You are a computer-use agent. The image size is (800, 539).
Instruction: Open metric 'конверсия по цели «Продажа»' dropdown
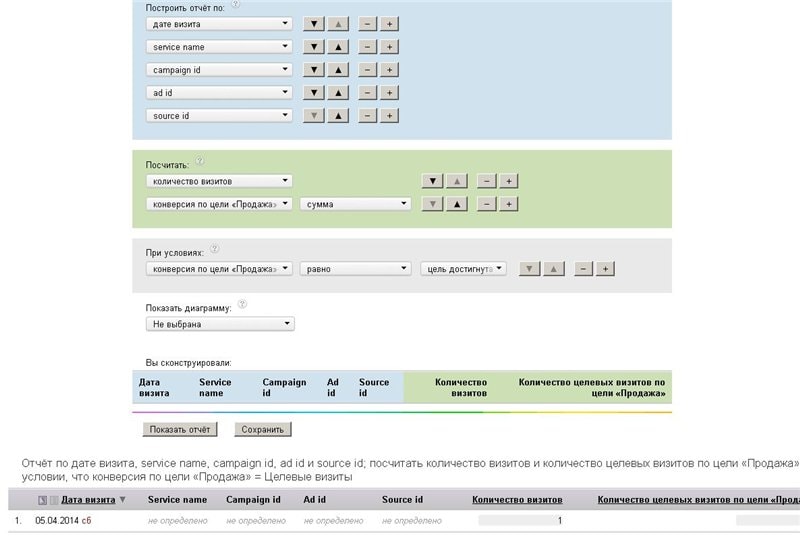219,204
